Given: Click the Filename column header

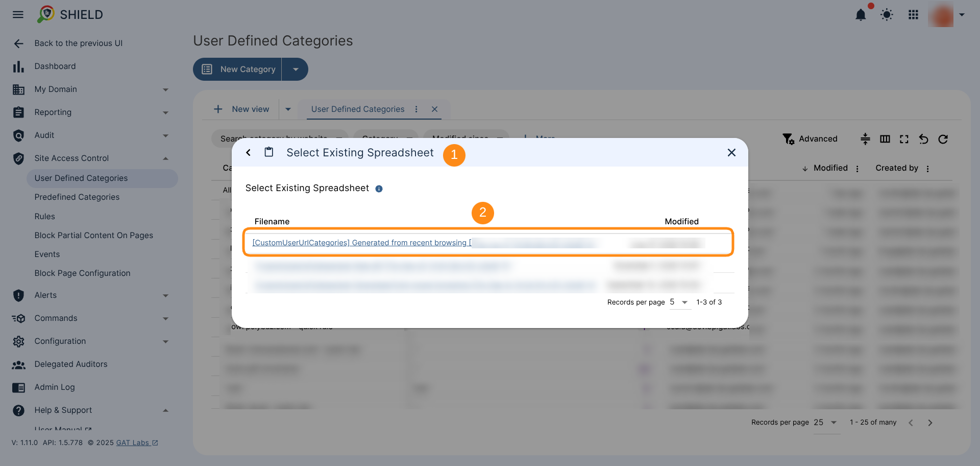Looking at the screenshot, I should pyautogui.click(x=272, y=221).
